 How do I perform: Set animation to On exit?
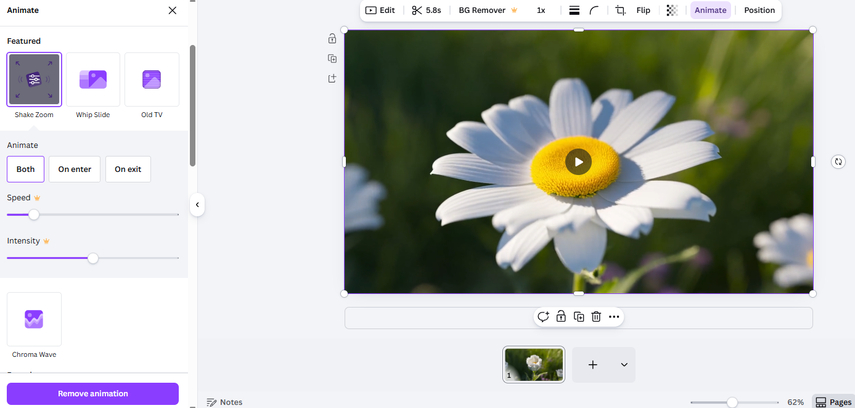point(128,169)
